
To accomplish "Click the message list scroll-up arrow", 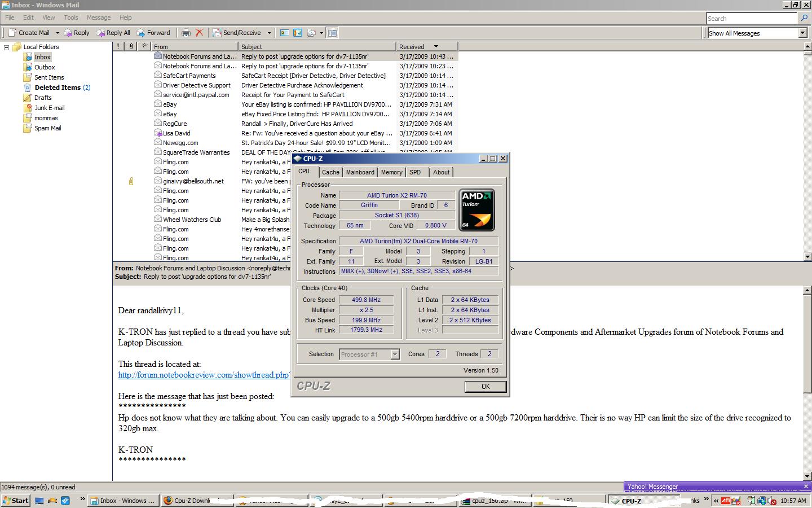I will (x=807, y=47).
